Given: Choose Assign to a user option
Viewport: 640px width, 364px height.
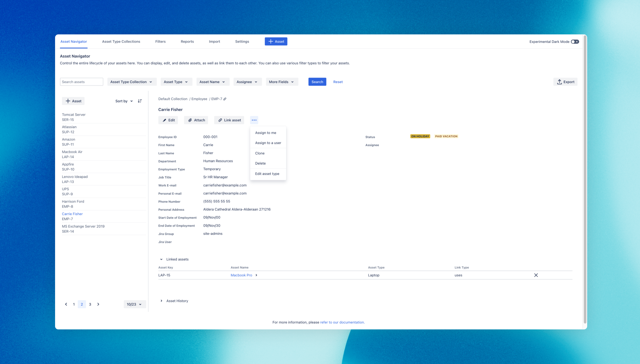Looking at the screenshot, I should pyautogui.click(x=268, y=143).
